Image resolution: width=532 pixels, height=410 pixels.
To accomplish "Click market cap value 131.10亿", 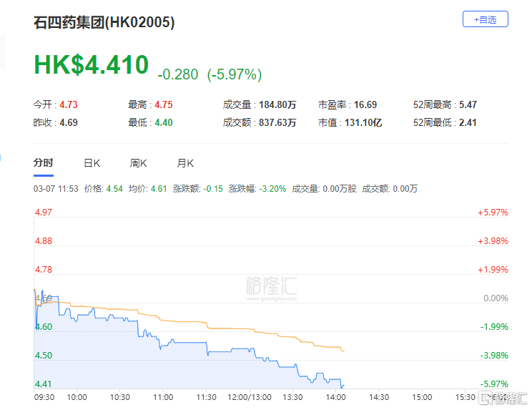I will pos(363,122).
